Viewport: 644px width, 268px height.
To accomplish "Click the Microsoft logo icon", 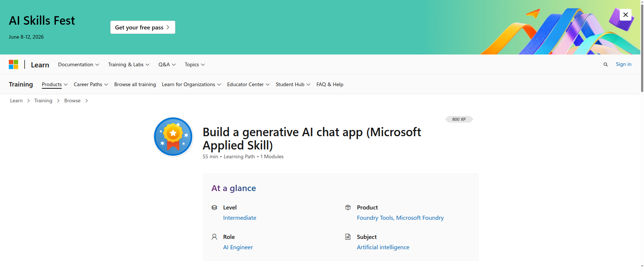I will click(x=14, y=64).
